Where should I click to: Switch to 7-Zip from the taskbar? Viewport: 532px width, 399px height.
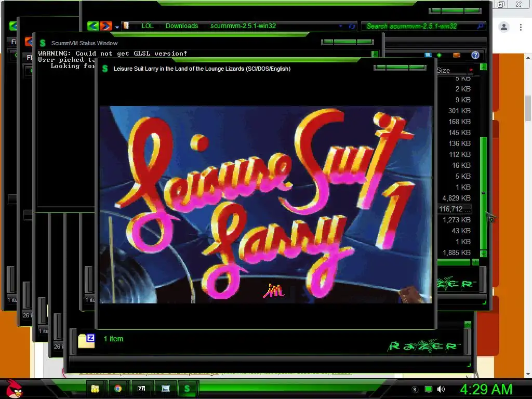[141, 389]
